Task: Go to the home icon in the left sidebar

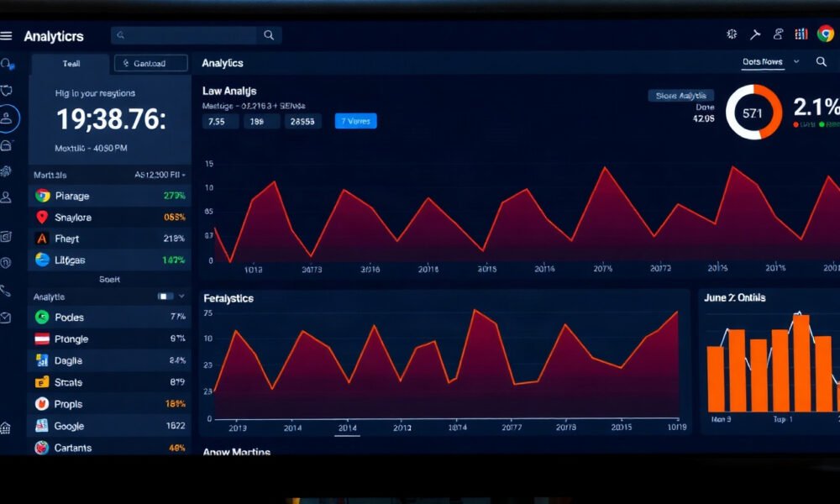Action: [5, 428]
